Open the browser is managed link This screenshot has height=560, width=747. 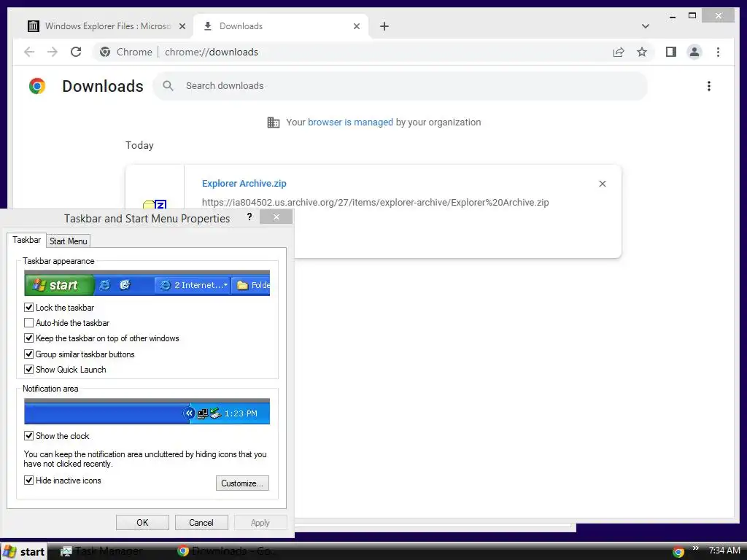pyautogui.click(x=350, y=122)
